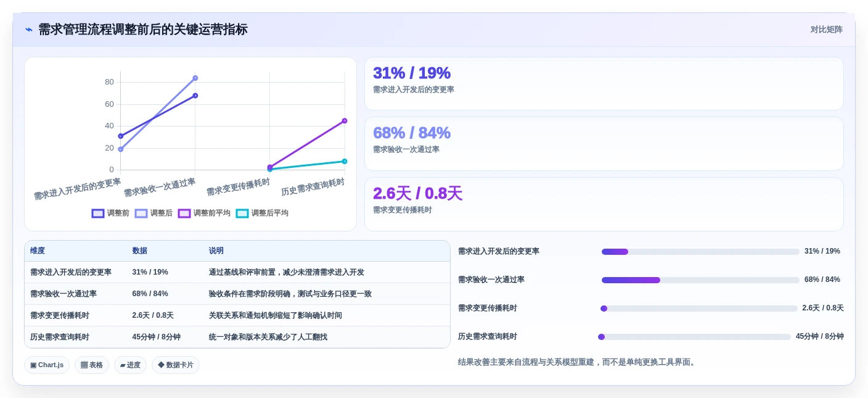Click the 维度 column header
This screenshot has height=398, width=868.
(38, 251)
